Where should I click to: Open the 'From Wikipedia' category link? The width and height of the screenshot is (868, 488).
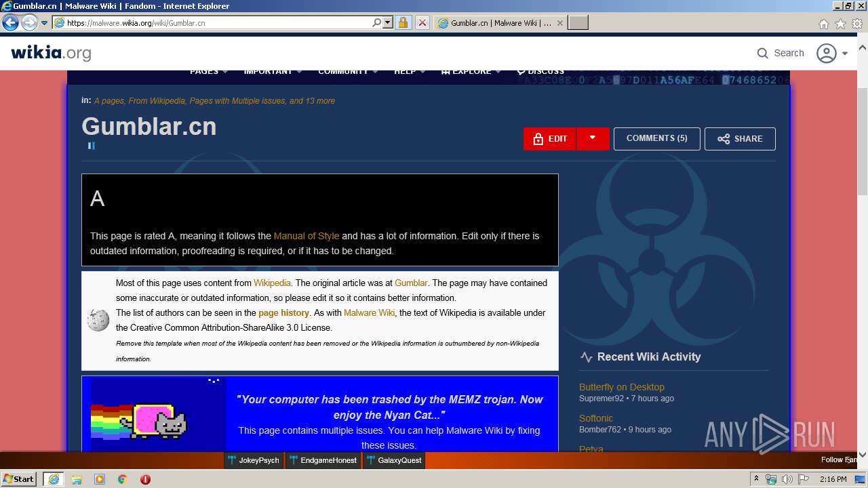(157, 100)
